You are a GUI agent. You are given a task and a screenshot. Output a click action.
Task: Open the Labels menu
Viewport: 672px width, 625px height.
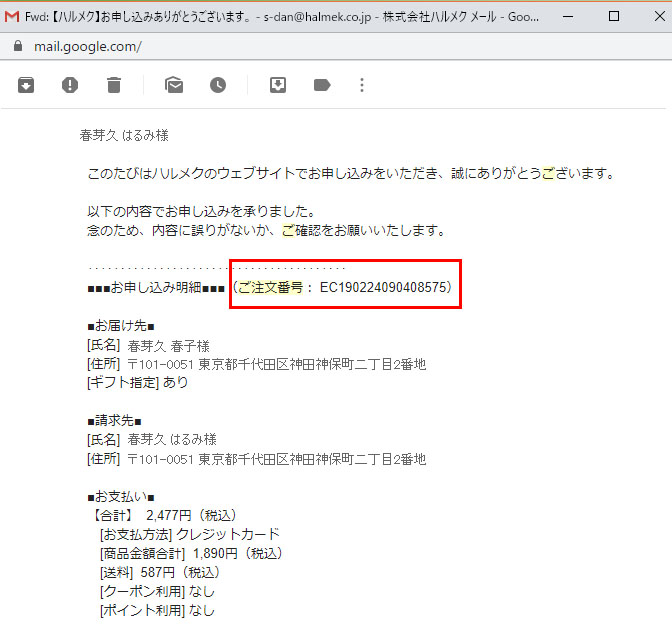322,85
